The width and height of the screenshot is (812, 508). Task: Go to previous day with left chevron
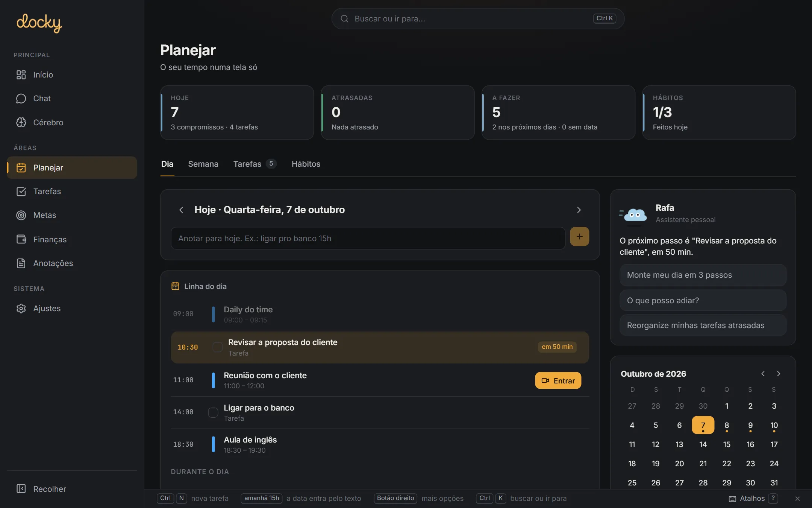point(181,210)
